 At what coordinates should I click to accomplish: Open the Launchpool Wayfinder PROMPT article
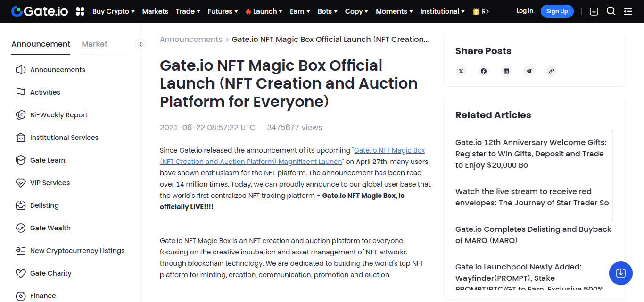pos(529,278)
